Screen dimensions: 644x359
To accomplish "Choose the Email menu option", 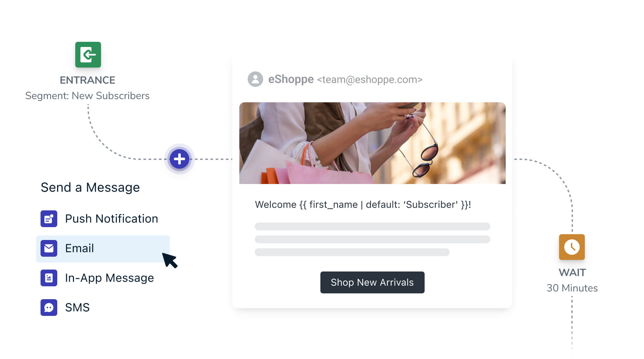I will (103, 249).
